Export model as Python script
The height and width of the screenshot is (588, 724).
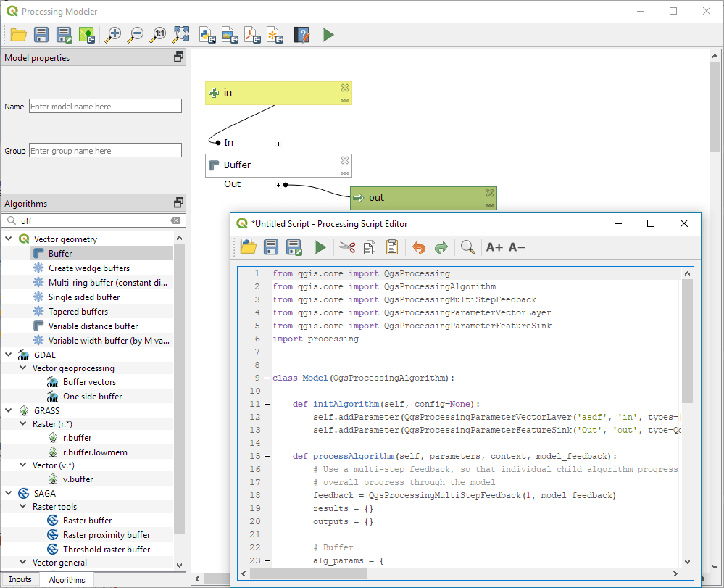(207, 35)
